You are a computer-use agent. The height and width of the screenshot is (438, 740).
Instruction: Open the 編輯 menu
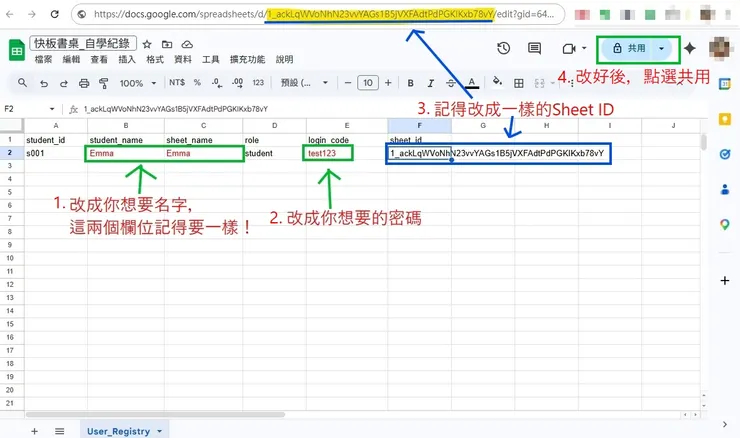click(x=71, y=59)
